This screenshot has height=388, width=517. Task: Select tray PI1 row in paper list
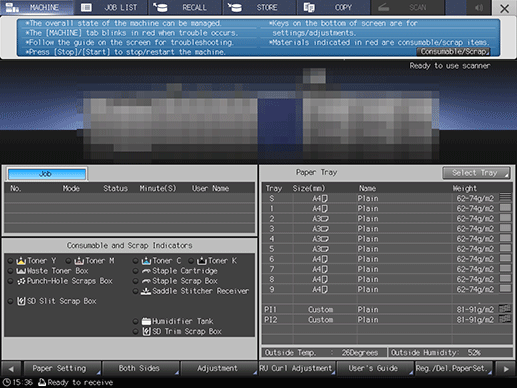(x=387, y=310)
